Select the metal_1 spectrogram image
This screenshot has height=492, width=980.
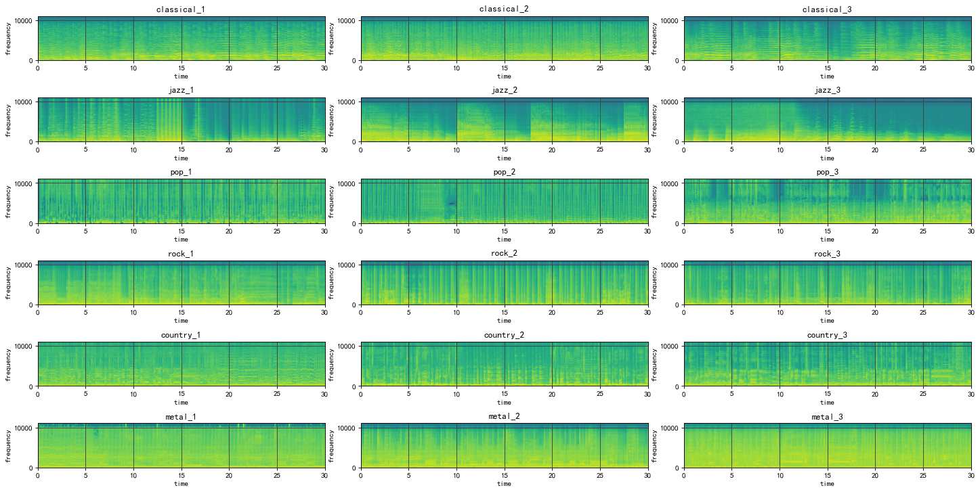tap(181, 446)
